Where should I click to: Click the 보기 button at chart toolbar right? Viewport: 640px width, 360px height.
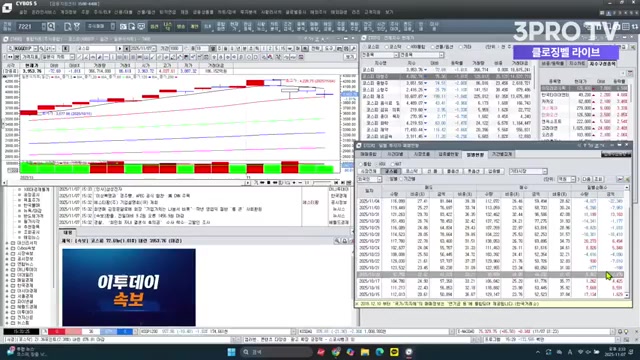pyautogui.click(x=350, y=57)
